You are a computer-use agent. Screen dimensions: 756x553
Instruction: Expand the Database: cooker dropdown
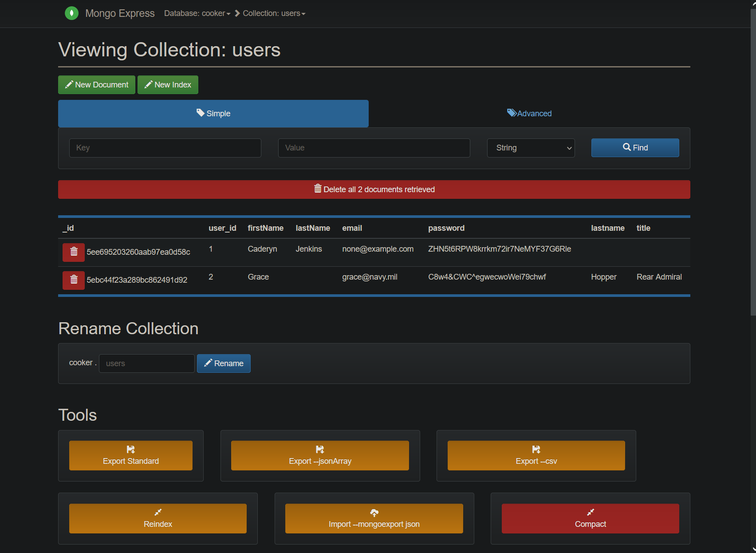point(197,13)
